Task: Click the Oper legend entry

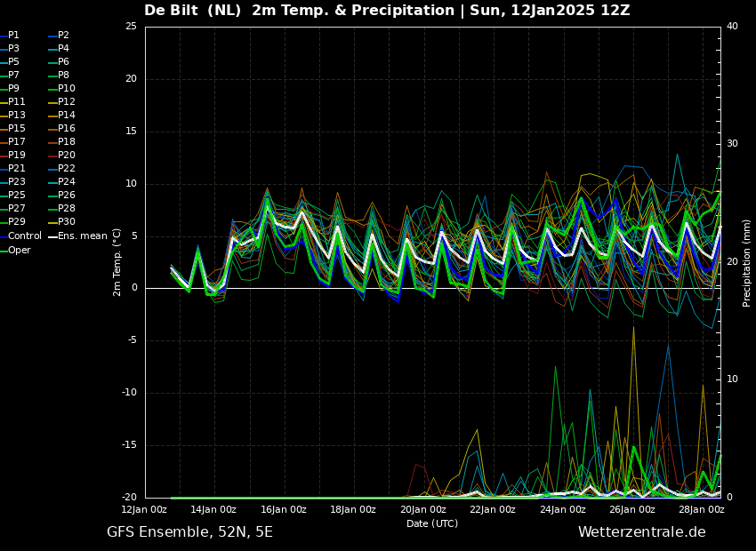Action: tap(15, 251)
